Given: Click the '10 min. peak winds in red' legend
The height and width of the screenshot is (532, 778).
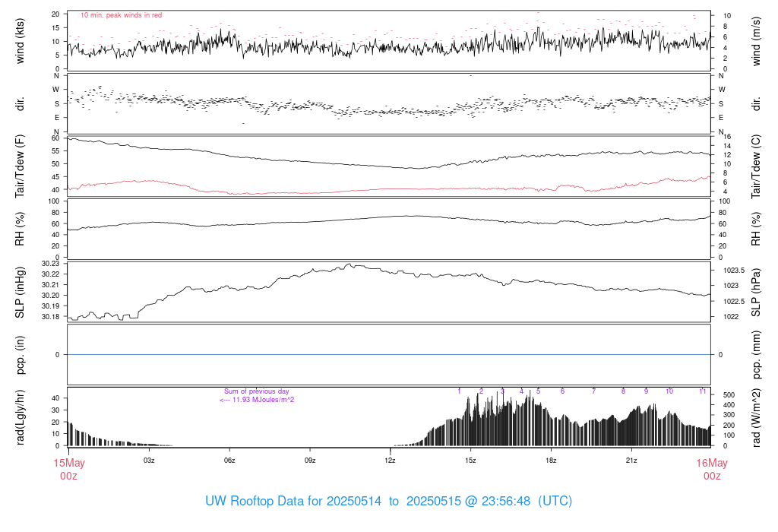Looking at the screenshot, I should [121, 15].
